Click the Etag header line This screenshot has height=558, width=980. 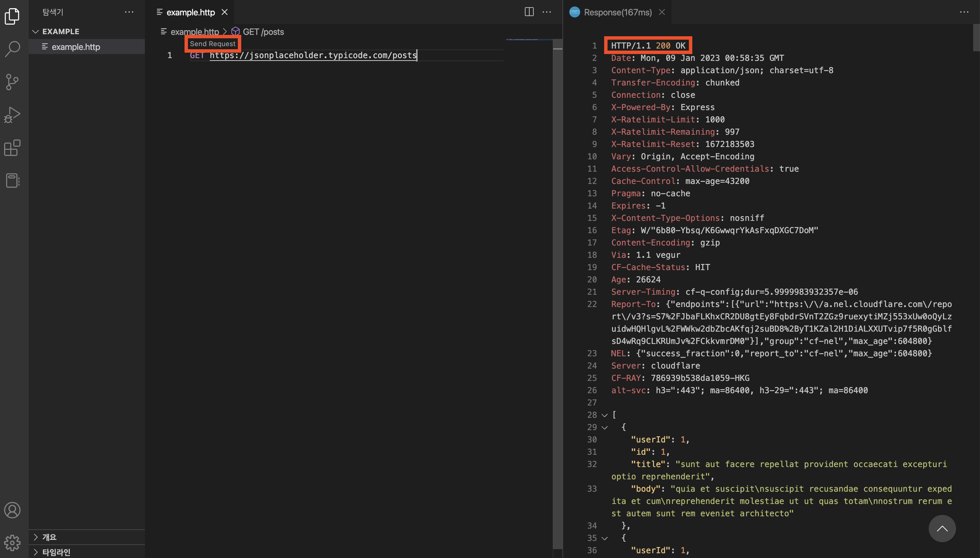(714, 230)
